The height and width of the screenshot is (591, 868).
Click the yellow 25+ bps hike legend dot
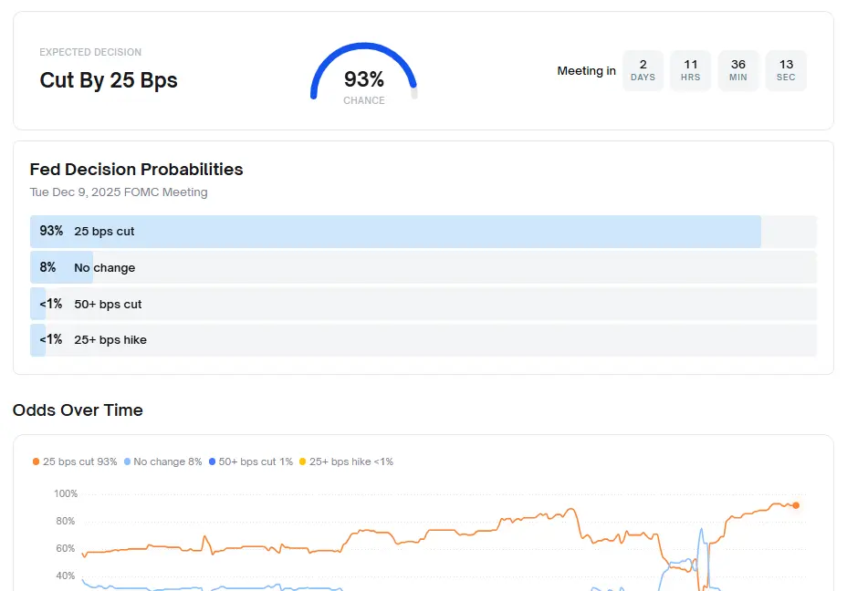pyautogui.click(x=303, y=461)
